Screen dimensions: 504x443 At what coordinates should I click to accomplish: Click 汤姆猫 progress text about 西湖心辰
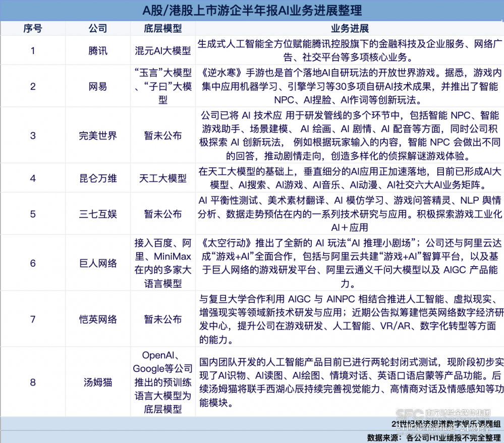(x=351, y=382)
